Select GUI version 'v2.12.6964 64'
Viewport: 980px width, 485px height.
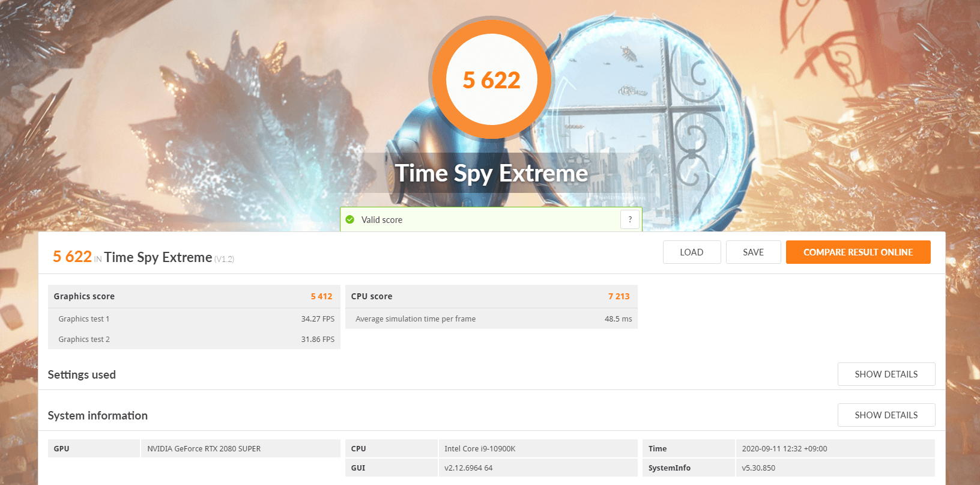coord(468,468)
